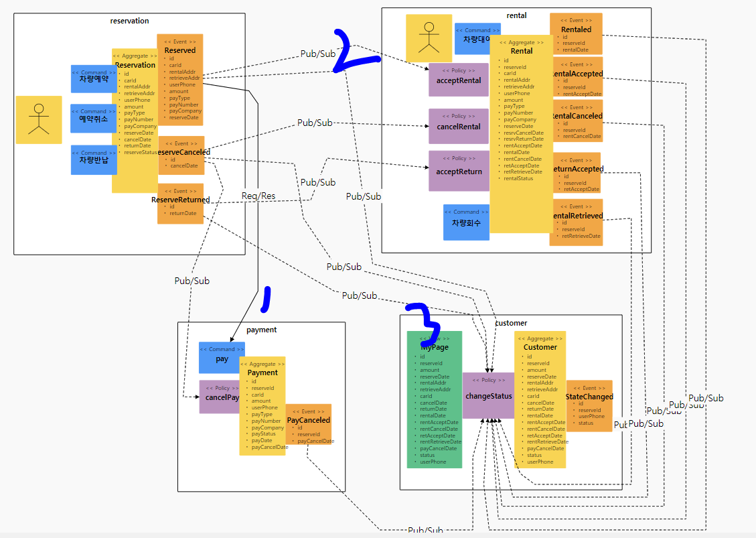Select the changeStatus policy sticky
The height and width of the screenshot is (538, 756).
click(488, 395)
